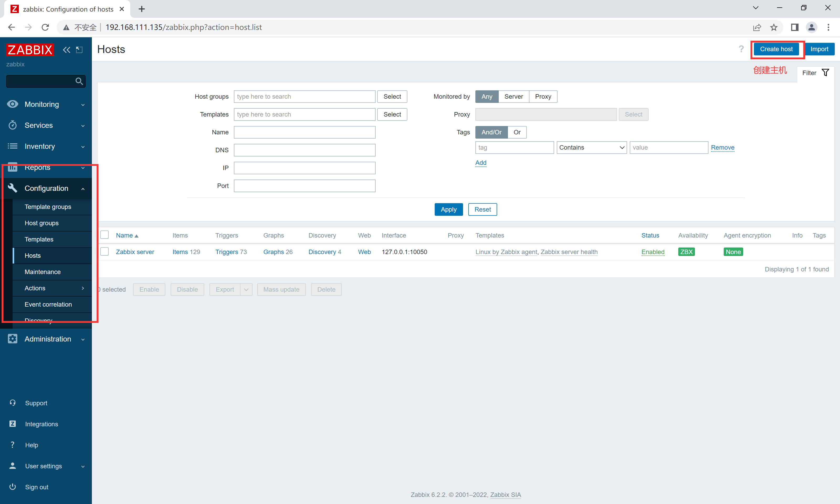840x504 pixels.
Task: Bookmark this page with the star icon
Action: point(774,27)
